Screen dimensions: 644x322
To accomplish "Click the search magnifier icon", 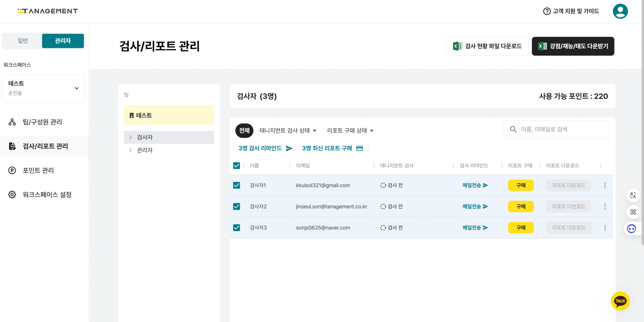I will click(x=513, y=129).
